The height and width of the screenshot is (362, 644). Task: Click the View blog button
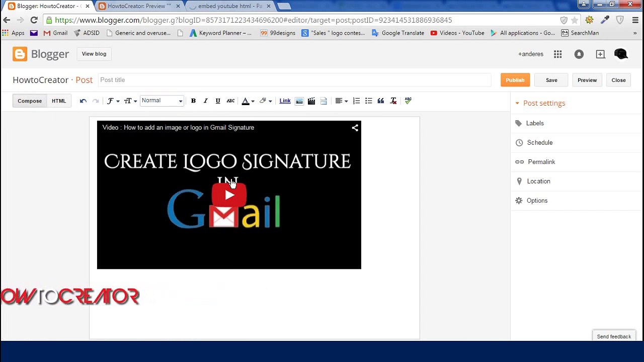[x=94, y=54]
